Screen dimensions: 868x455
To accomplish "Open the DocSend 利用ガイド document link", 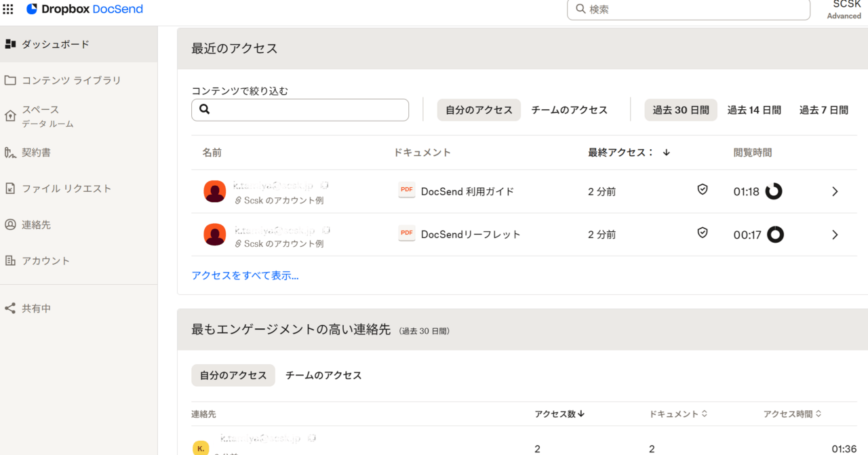I will 467,192.
